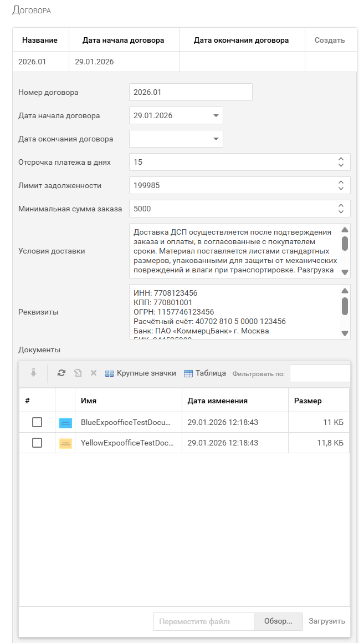Click the delete X icon in documents toolbar
This screenshot has height=643, width=364.
[94, 373]
